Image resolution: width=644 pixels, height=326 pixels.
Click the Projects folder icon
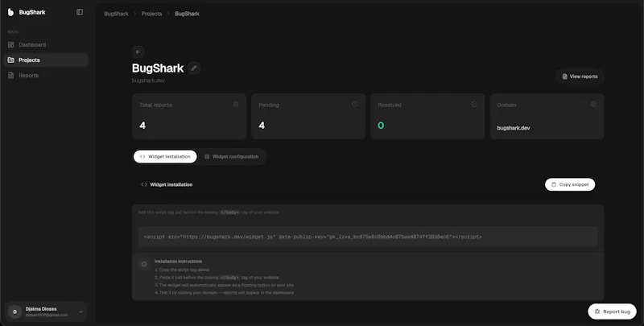11,60
